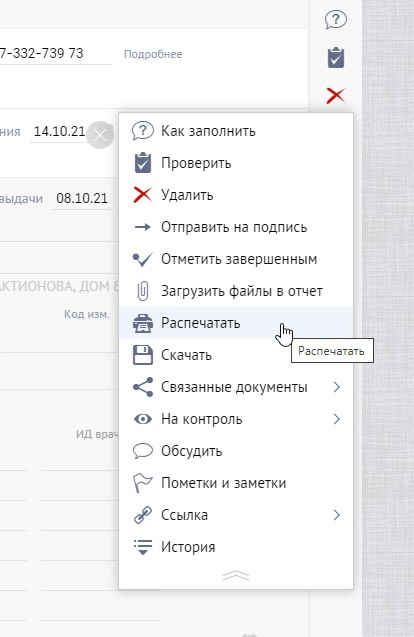Choose Распечатать menu item
Screen dimensions: 414x637
pos(236,323)
